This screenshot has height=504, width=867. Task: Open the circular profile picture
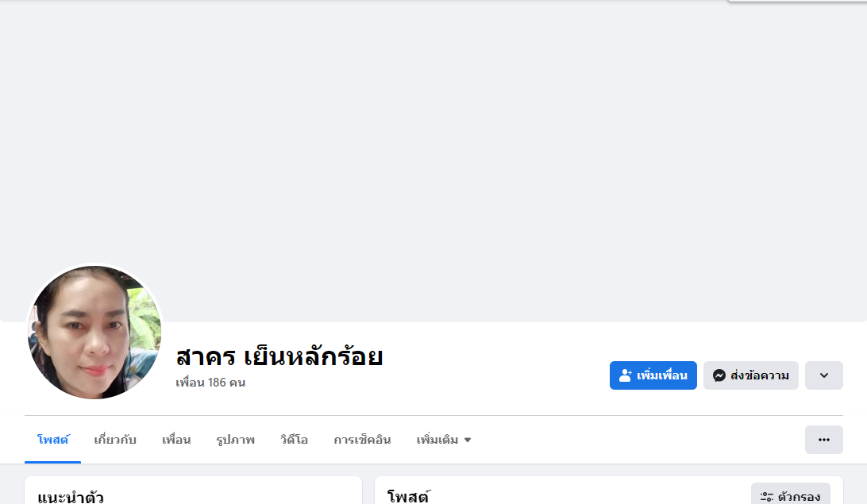coord(94,333)
